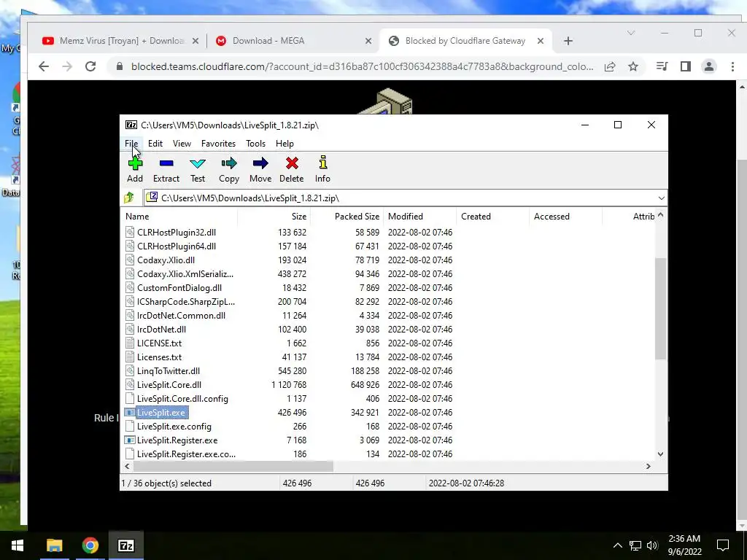Open the Chrome media control icon
747x560 pixels.
(662, 66)
